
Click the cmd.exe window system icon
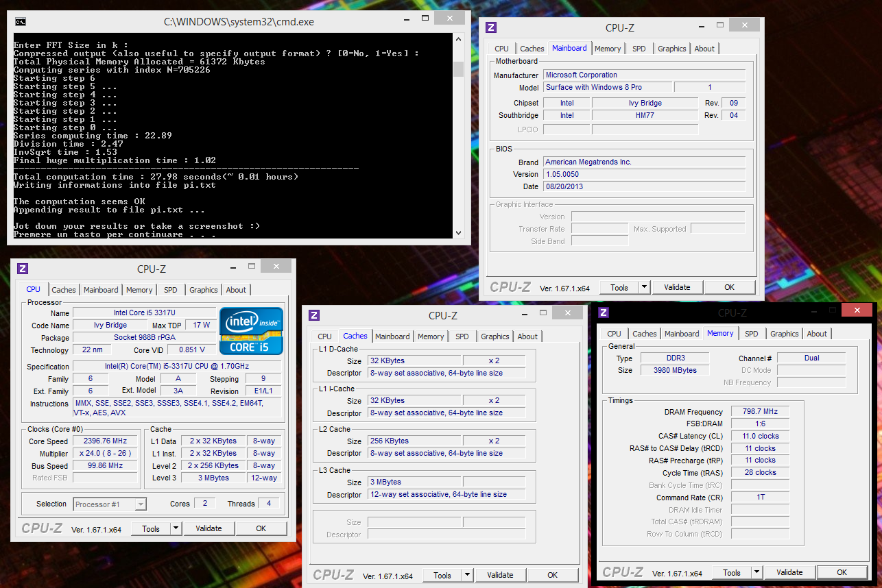tap(21, 21)
